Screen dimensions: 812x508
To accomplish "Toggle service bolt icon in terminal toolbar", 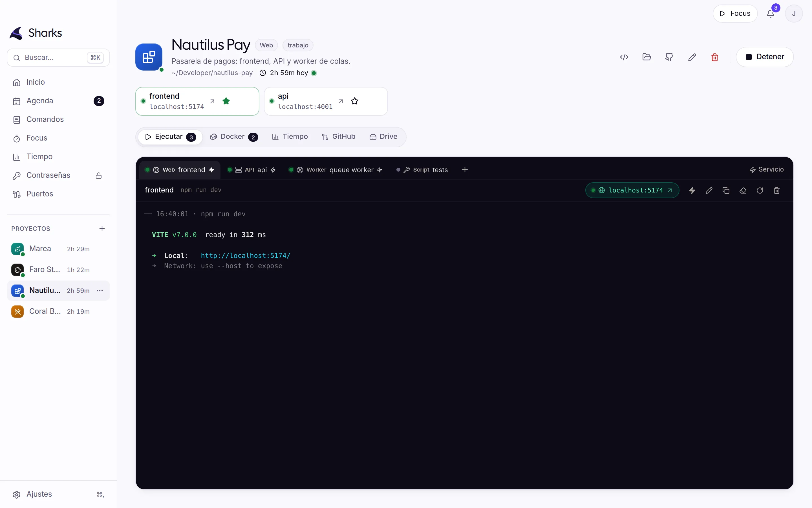I will [x=692, y=190].
